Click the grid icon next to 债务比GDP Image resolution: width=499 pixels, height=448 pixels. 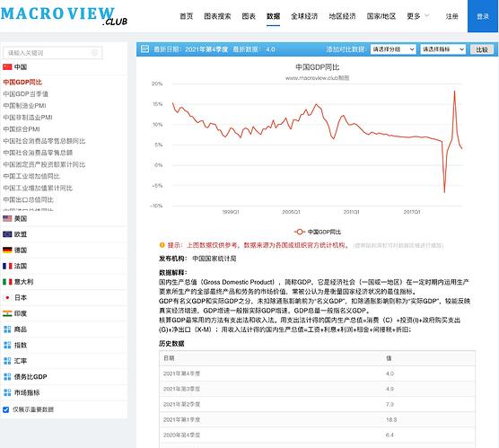click(x=7, y=377)
